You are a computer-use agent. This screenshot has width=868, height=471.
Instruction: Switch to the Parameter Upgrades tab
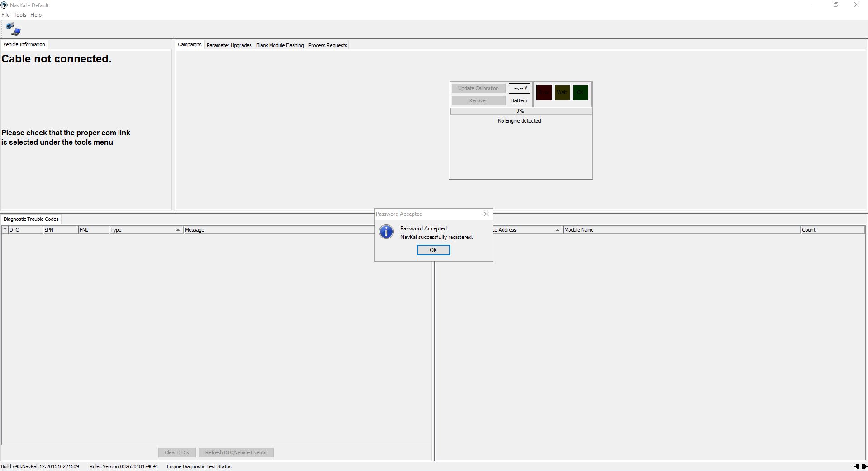(229, 45)
